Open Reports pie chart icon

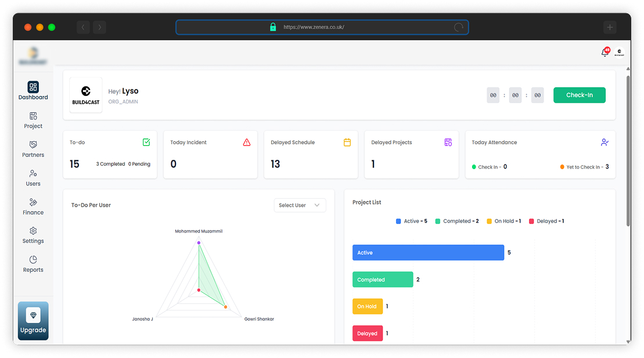(33, 260)
